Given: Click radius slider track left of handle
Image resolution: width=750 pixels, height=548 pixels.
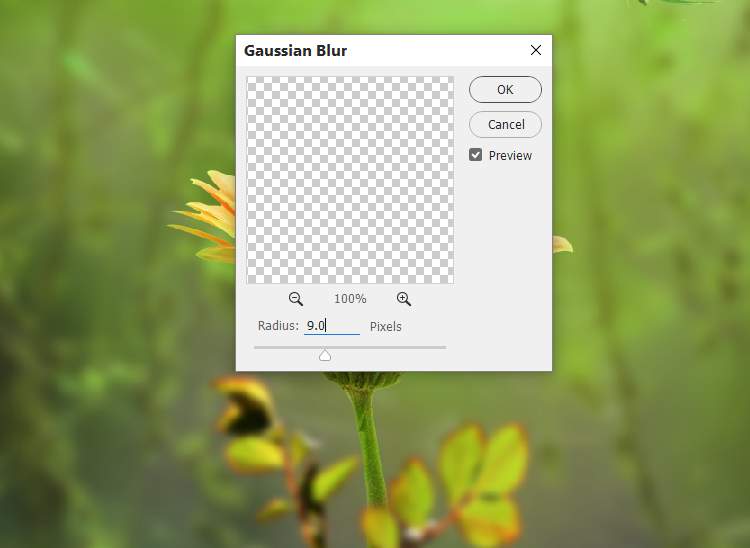Looking at the screenshot, I should pos(286,348).
